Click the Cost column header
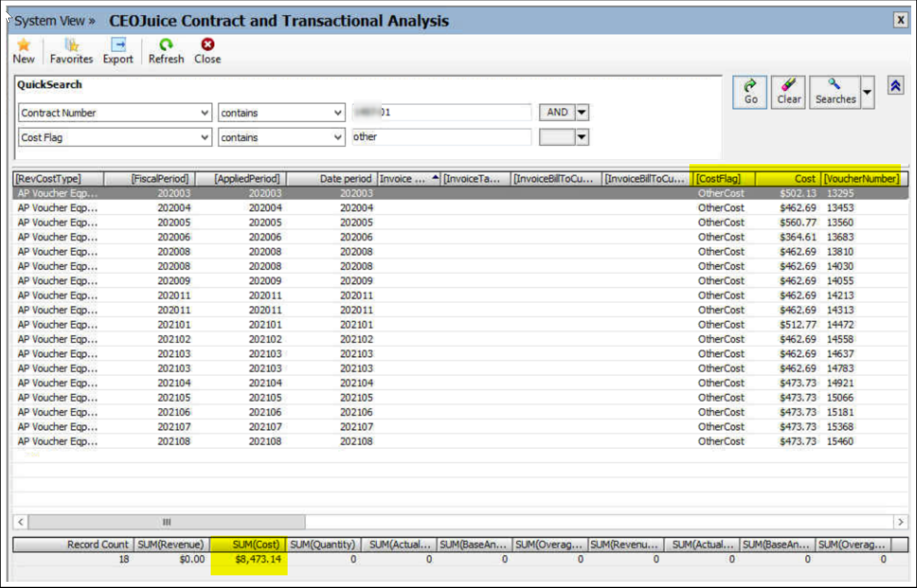Image resolution: width=917 pixels, height=588 pixels. tap(788, 179)
